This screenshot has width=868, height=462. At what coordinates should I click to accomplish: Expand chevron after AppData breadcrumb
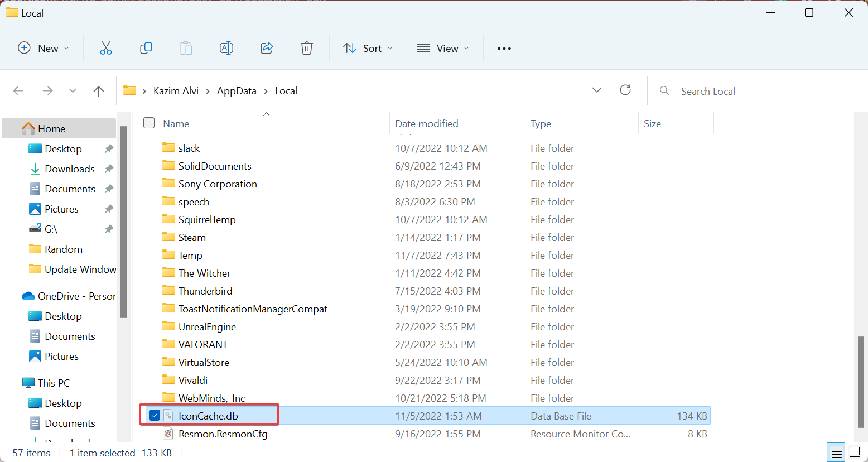tap(266, 91)
